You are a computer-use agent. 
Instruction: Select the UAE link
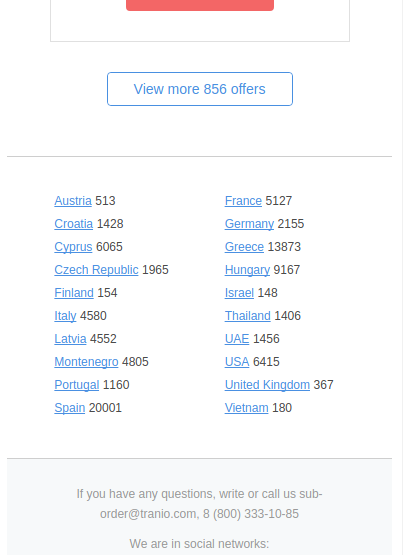(x=237, y=339)
